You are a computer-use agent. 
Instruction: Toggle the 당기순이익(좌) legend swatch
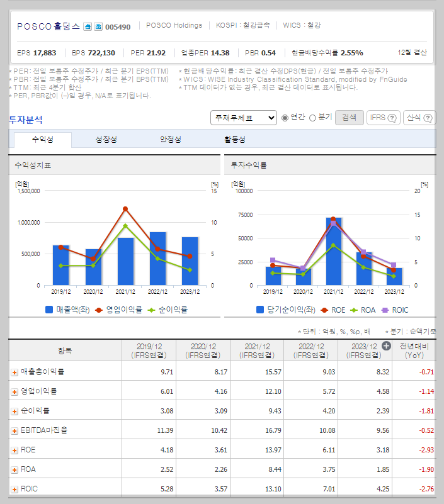click(260, 310)
